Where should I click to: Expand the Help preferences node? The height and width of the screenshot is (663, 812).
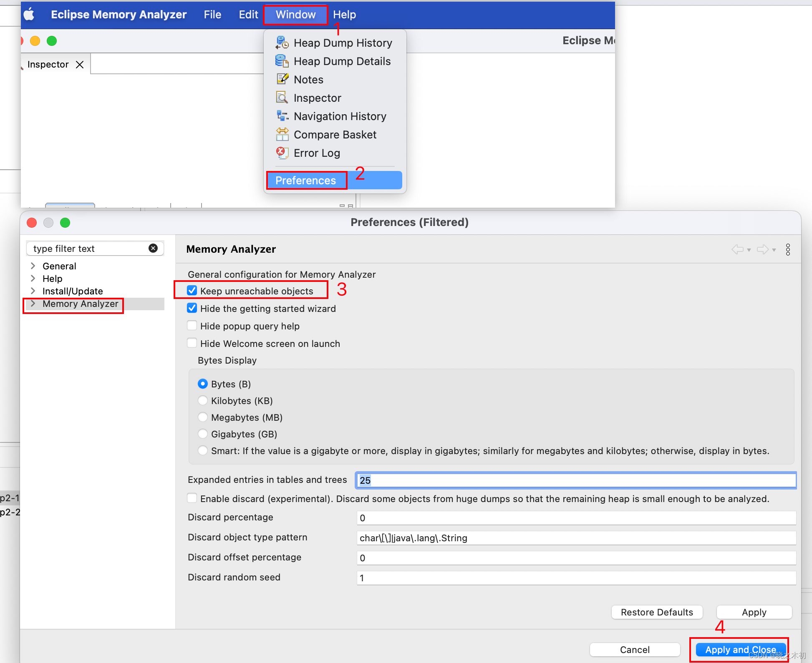click(33, 279)
